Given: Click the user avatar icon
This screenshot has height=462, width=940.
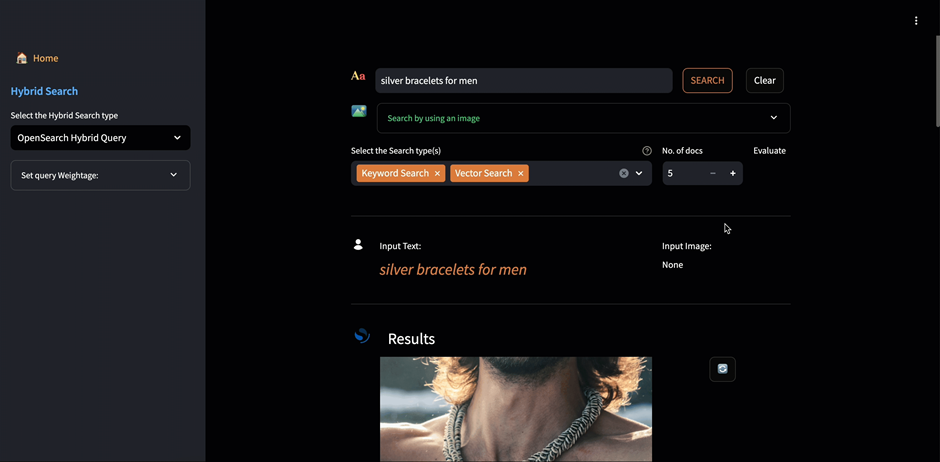Looking at the screenshot, I should [358, 244].
